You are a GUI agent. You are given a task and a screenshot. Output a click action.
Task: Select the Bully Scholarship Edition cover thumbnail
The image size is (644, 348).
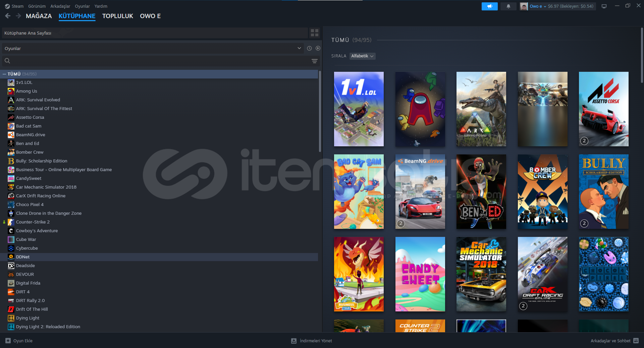pos(603,192)
